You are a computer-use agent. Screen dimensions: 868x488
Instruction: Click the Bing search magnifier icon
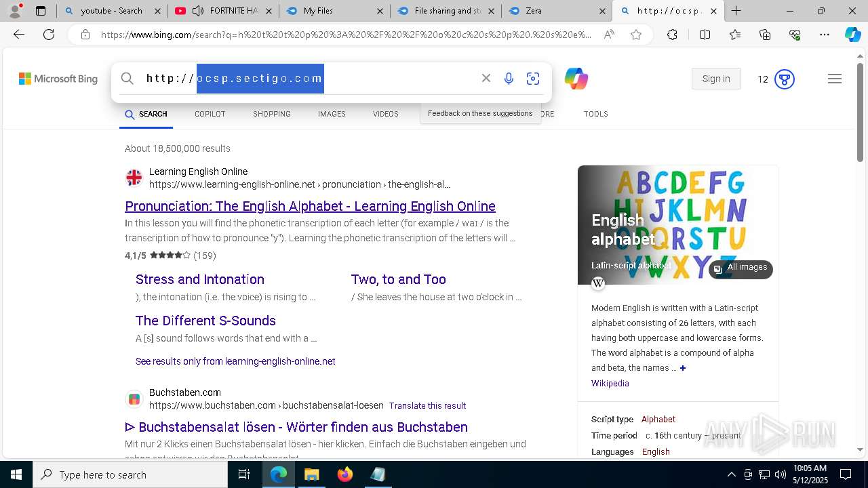pos(127,79)
